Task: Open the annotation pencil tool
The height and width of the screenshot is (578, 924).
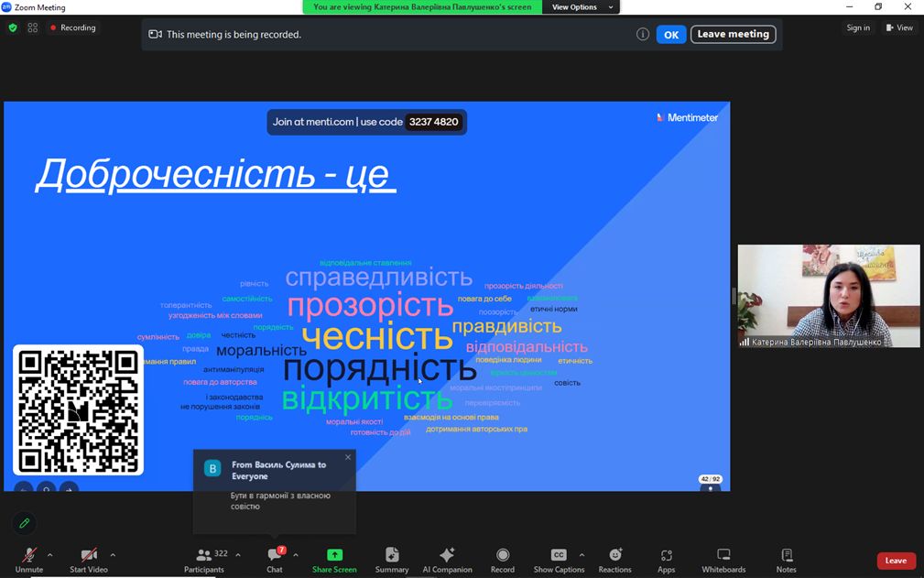Action: [25, 523]
